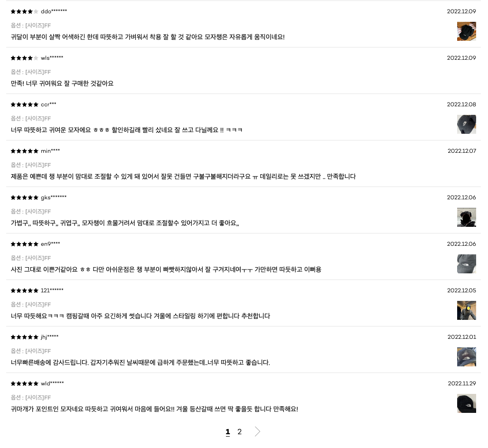
Task: View photo attached to gks******* review
Action: (466, 217)
